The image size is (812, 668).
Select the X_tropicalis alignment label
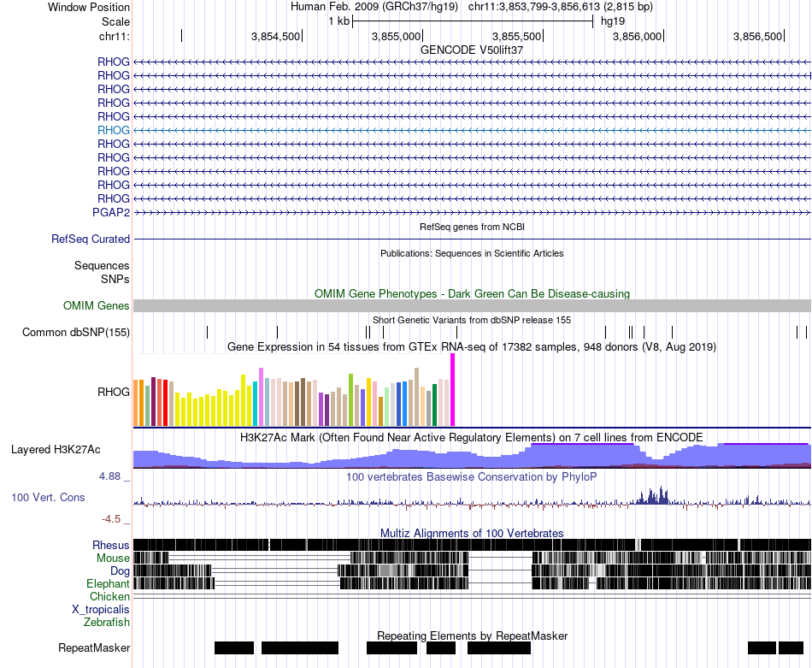[101, 610]
